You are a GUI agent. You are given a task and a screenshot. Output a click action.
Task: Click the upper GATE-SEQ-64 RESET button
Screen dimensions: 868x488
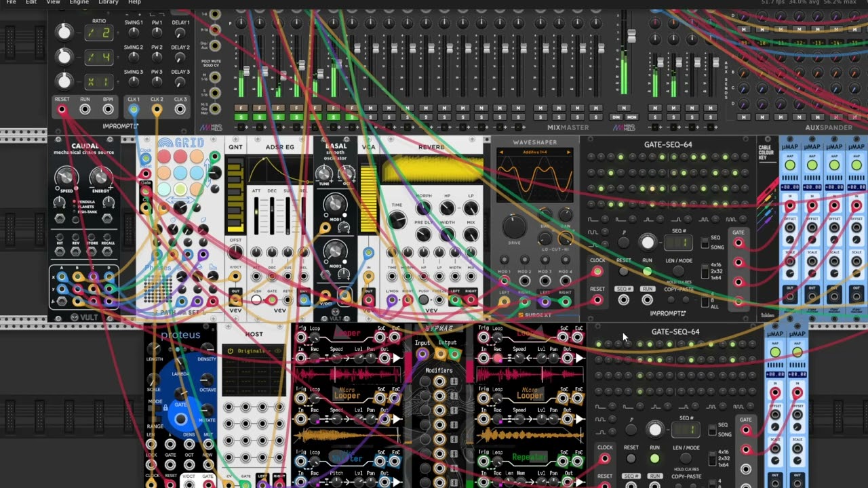pos(624,271)
